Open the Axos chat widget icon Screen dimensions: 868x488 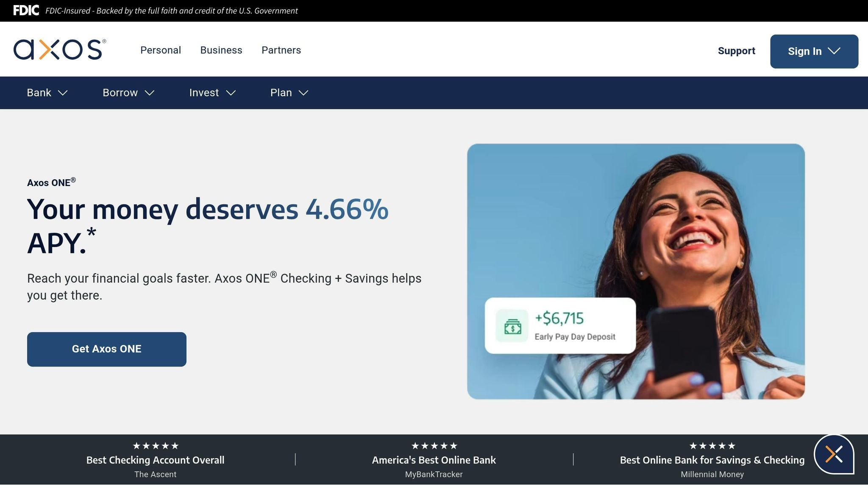pos(834,454)
